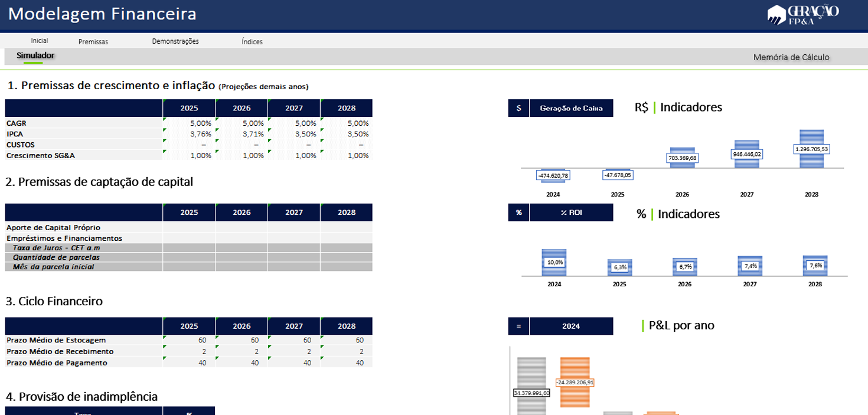Go to the Inicial tab
Viewport: 868px width, 415px height.
pos(40,41)
